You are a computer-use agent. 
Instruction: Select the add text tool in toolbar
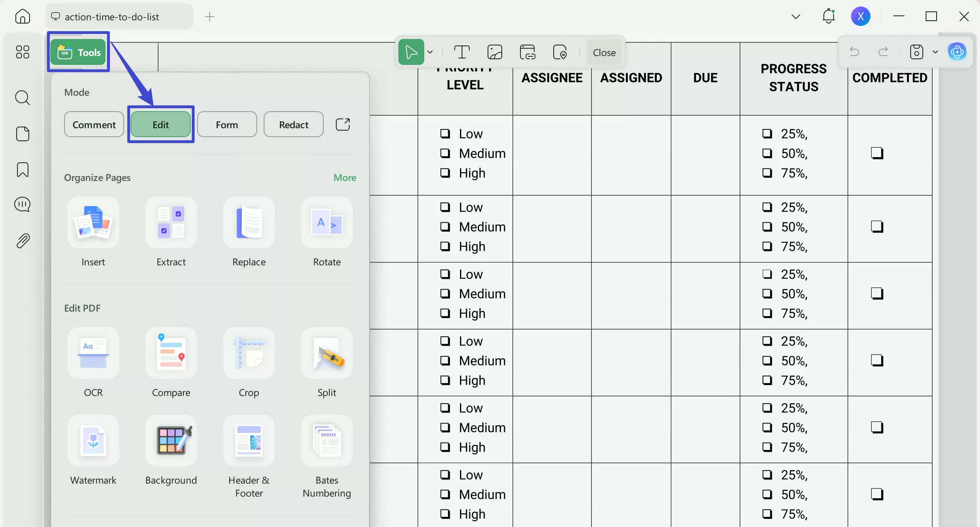click(461, 52)
